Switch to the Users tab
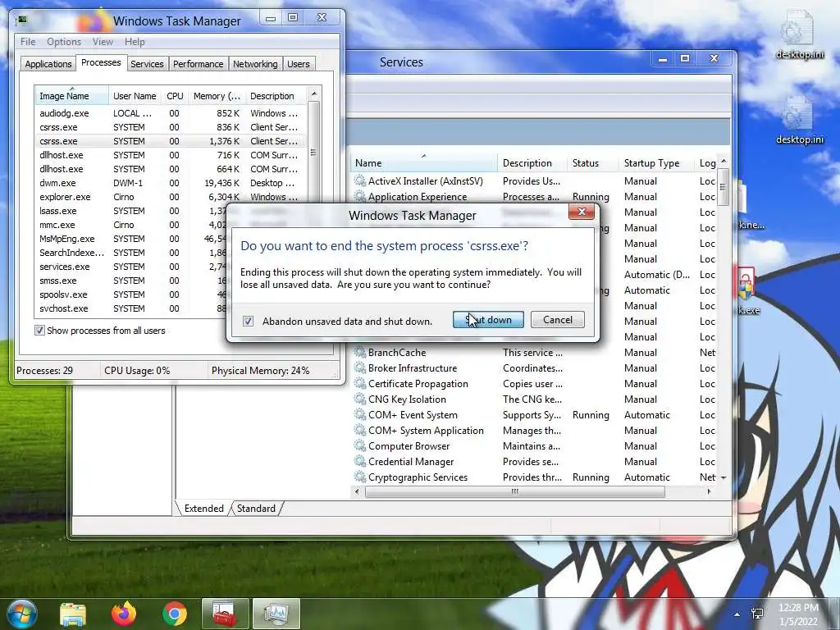The image size is (840, 630). click(x=299, y=64)
